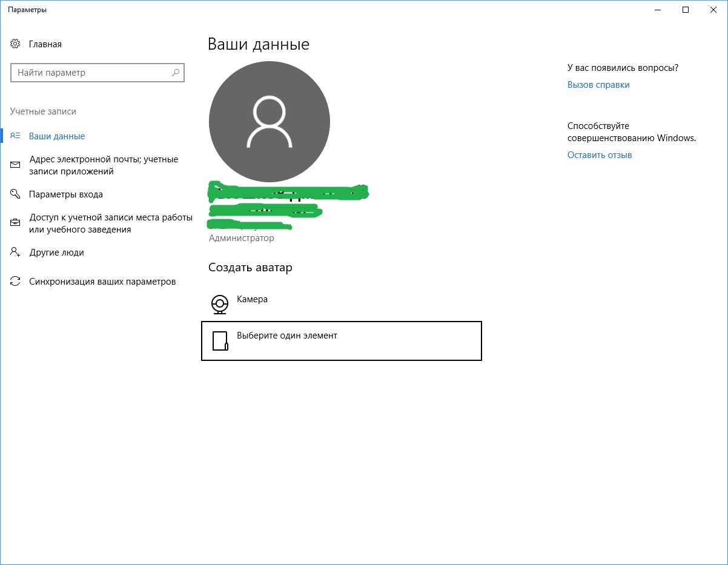Select the Ваши данные person icon

16,136
